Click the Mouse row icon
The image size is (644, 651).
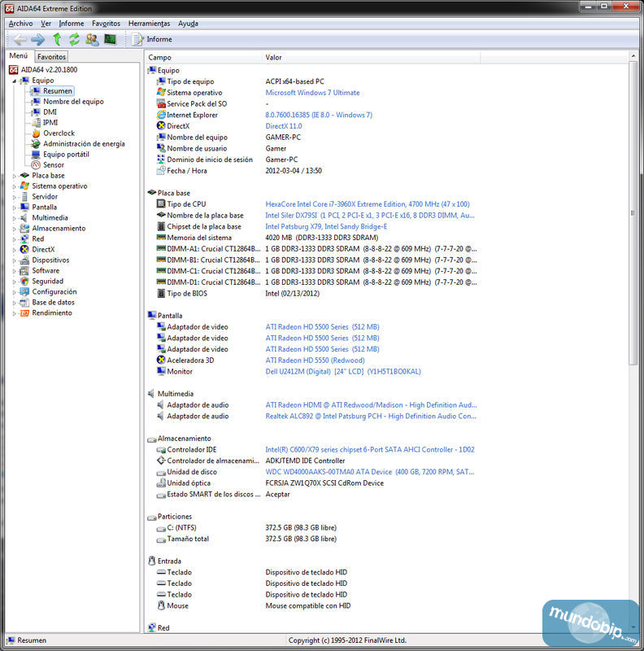pos(161,606)
